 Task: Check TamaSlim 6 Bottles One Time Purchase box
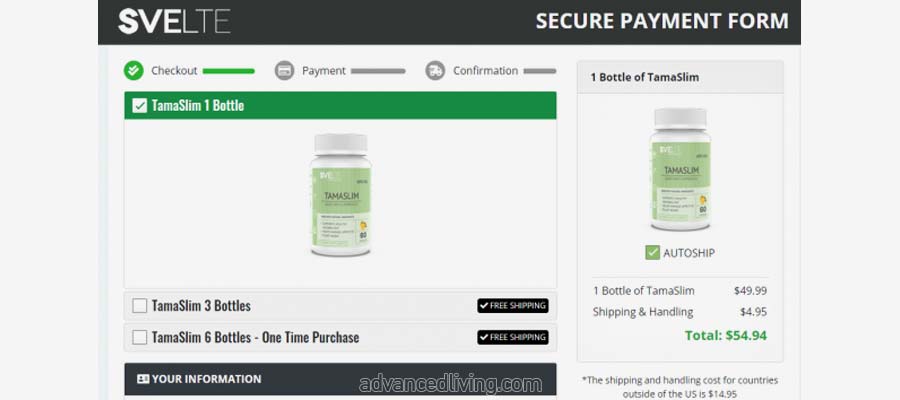pos(139,337)
